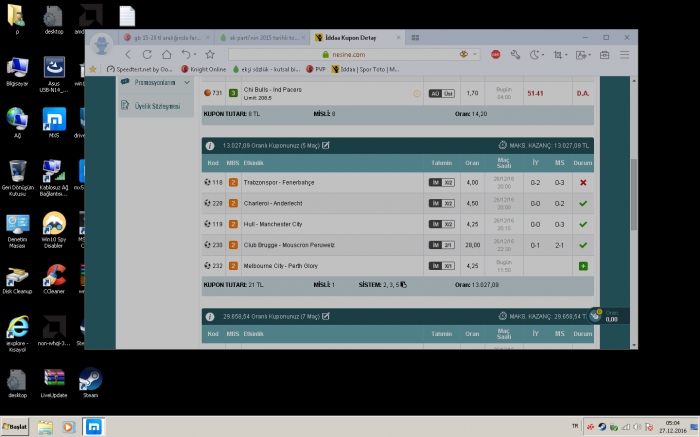This screenshot has height=437, width=700.
Task: Open the address bar dropdown arrow
Action: pos(475,54)
